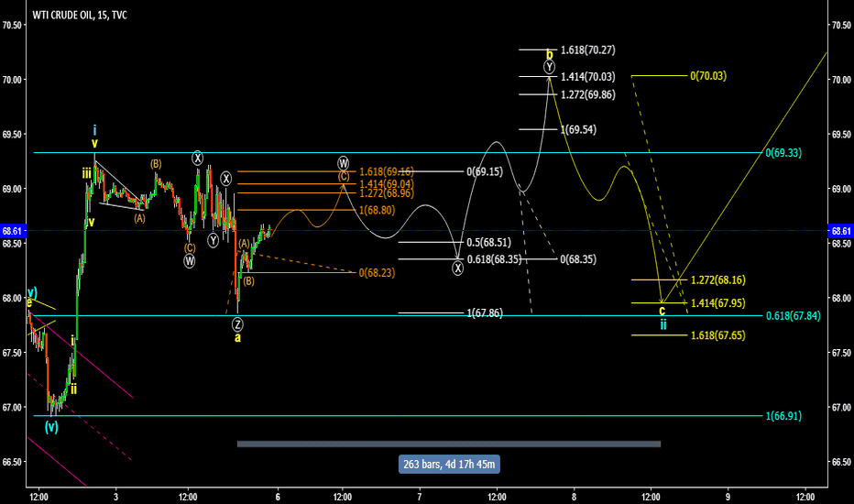Click the yellow 1.414(67.95) extension label
The image size is (854, 504).
click(x=717, y=303)
